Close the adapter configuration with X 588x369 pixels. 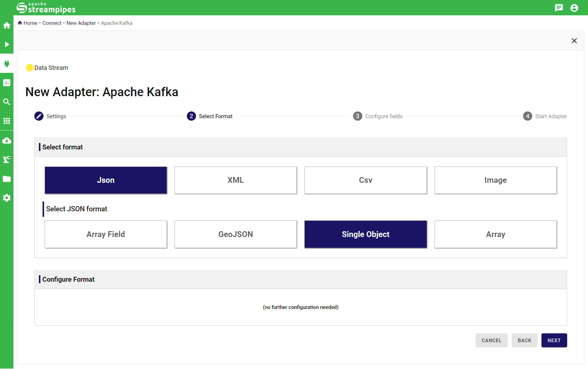pyautogui.click(x=574, y=41)
